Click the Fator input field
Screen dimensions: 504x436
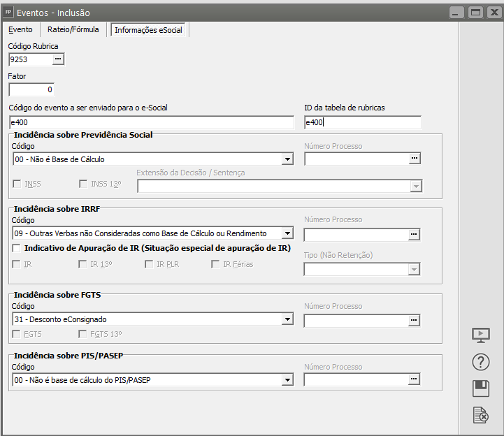(31, 89)
